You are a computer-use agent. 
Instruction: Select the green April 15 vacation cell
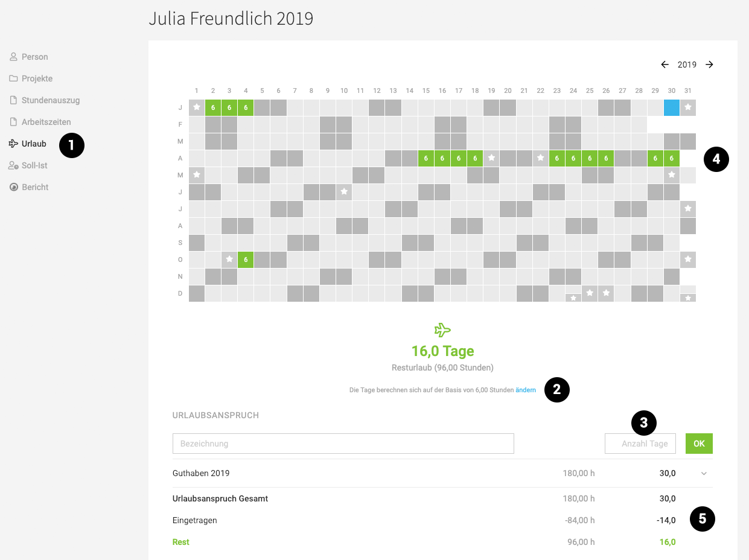coord(426,158)
